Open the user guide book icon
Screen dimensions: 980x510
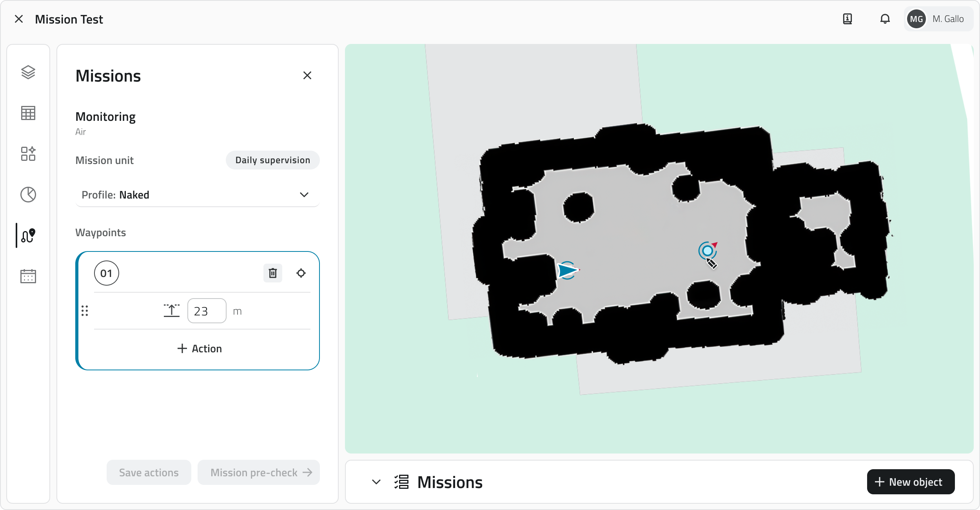pos(848,19)
